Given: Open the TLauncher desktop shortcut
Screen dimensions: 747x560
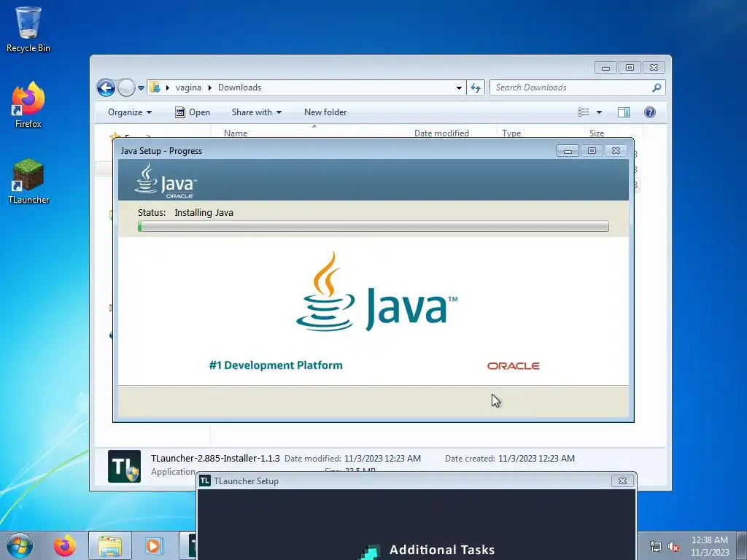Looking at the screenshot, I should pyautogui.click(x=28, y=182).
